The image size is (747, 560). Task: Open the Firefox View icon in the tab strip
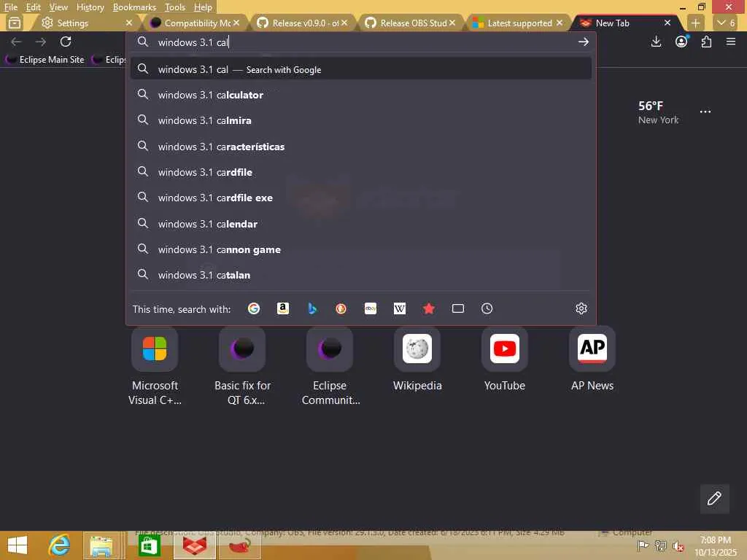tap(15, 23)
